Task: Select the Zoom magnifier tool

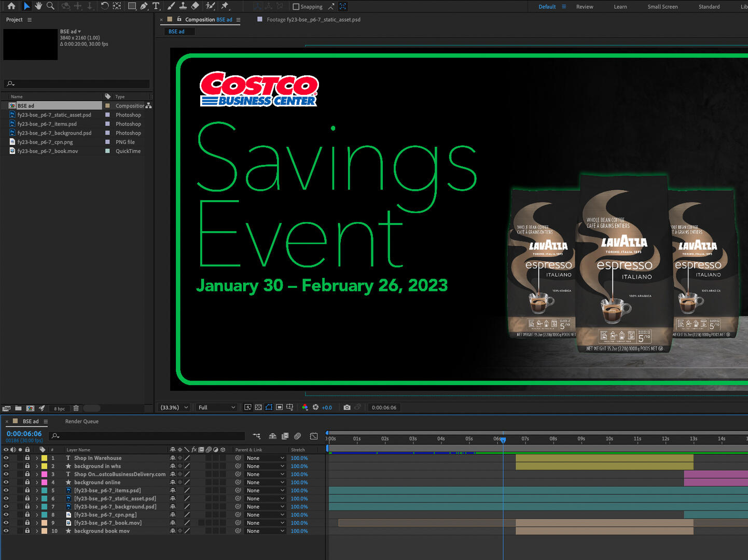Action: click(50, 6)
